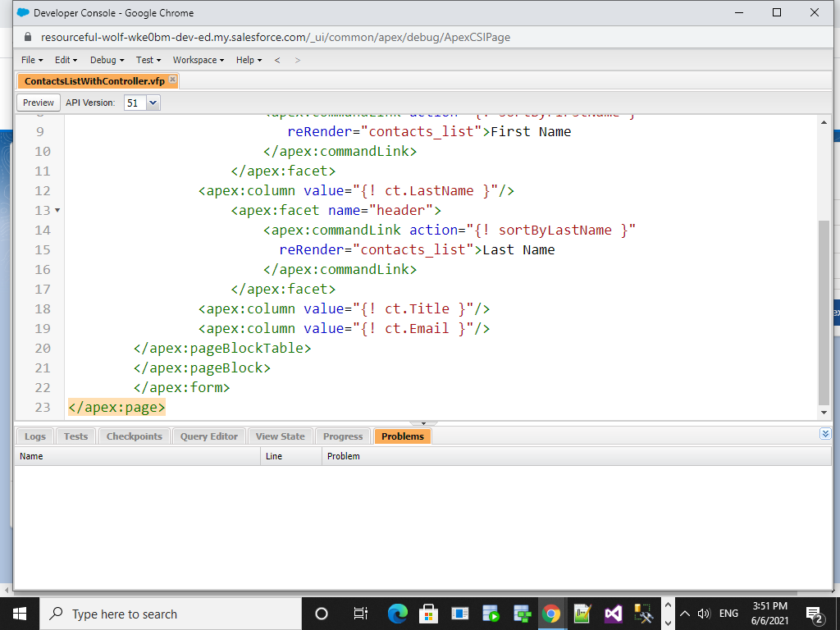Switch to the Query Editor tab
840x630 pixels.
[208, 436]
